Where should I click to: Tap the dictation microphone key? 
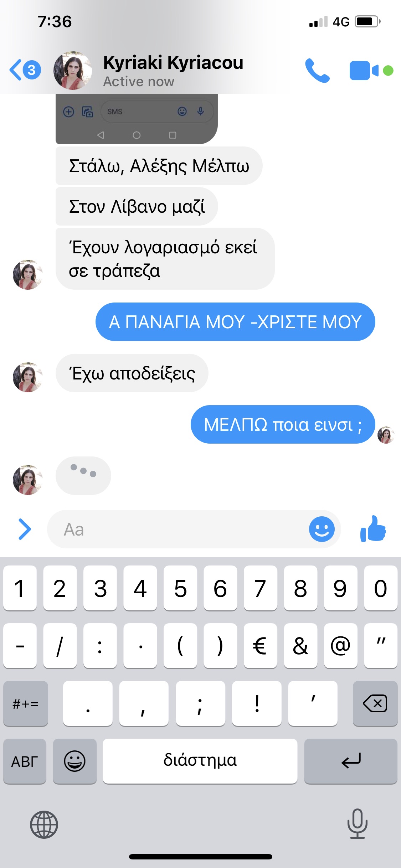(357, 823)
